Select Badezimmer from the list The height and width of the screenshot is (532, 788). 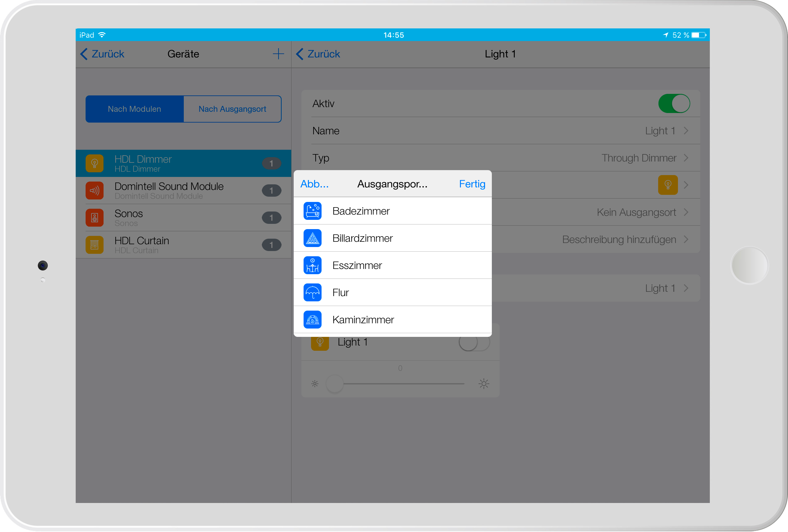coord(392,211)
